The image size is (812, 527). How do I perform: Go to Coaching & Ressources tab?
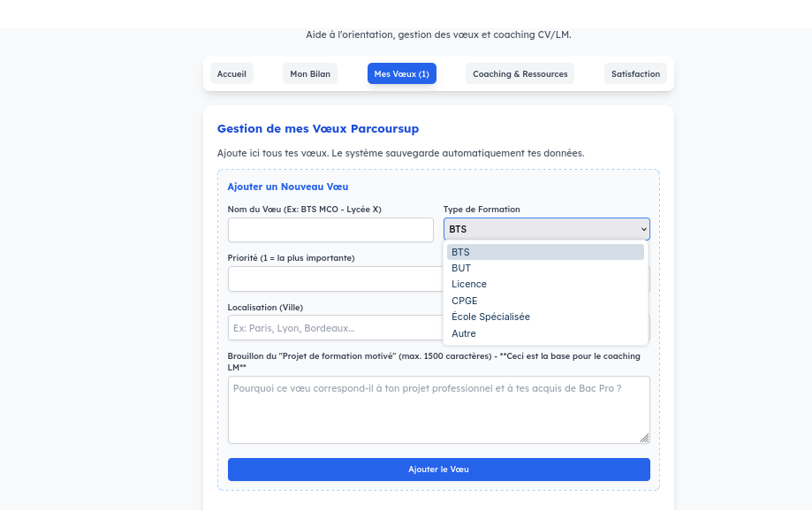[520, 73]
